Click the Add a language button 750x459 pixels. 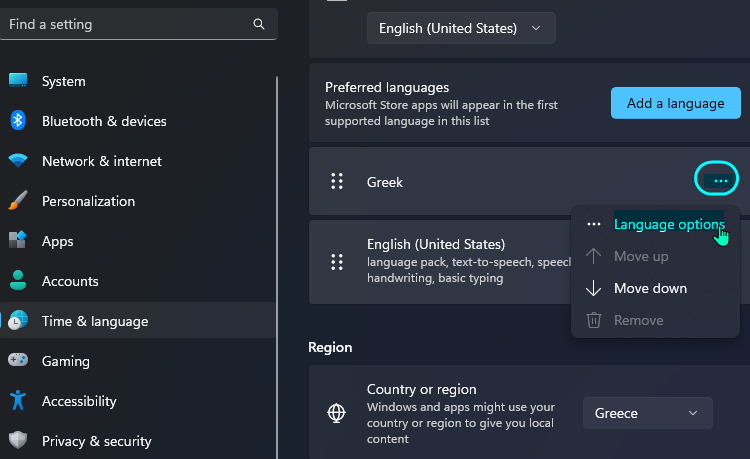[675, 103]
